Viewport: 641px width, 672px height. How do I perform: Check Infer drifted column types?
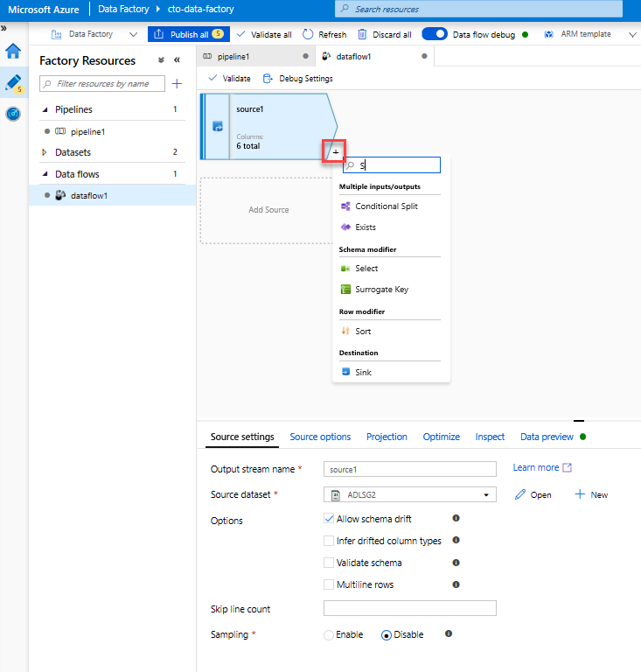pyautogui.click(x=329, y=541)
